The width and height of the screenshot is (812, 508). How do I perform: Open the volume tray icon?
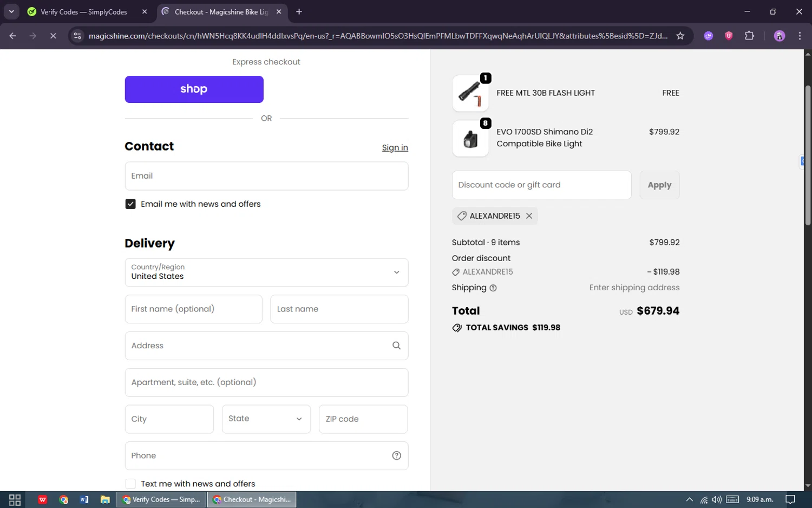(x=717, y=499)
